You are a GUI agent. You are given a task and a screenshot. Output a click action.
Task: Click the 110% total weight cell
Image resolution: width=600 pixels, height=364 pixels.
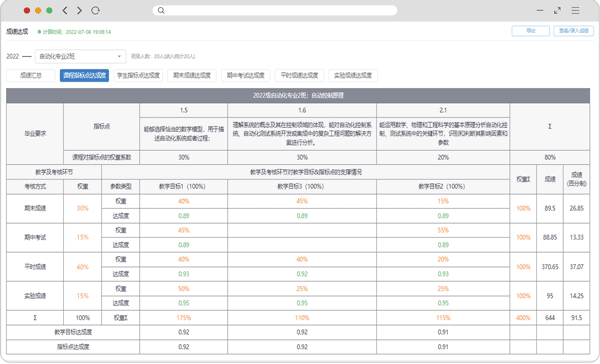point(302,318)
